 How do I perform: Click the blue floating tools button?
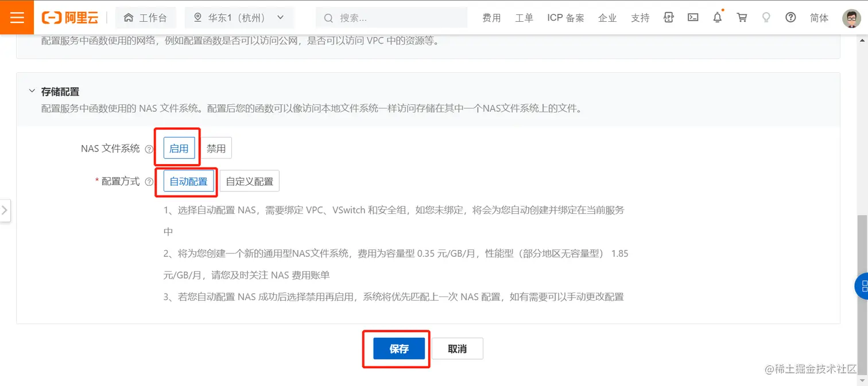pos(862,286)
